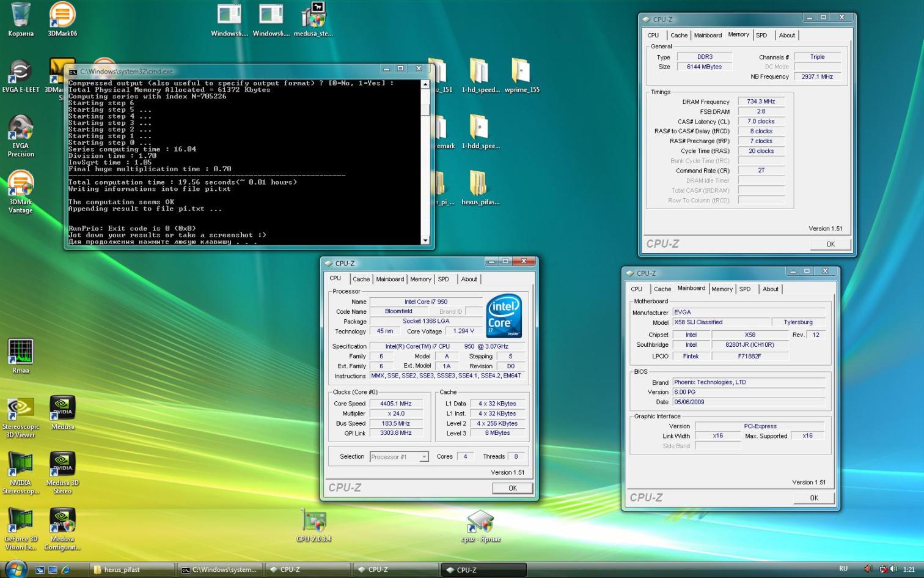Open About tab in the memory CPU-Z window

click(787, 35)
